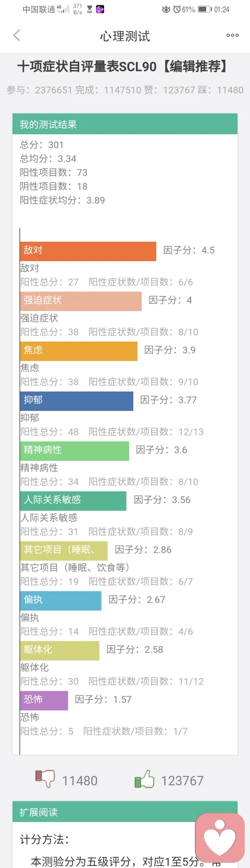Tap the purple 恐怖 bar
The image size is (250, 868).
tap(44, 701)
